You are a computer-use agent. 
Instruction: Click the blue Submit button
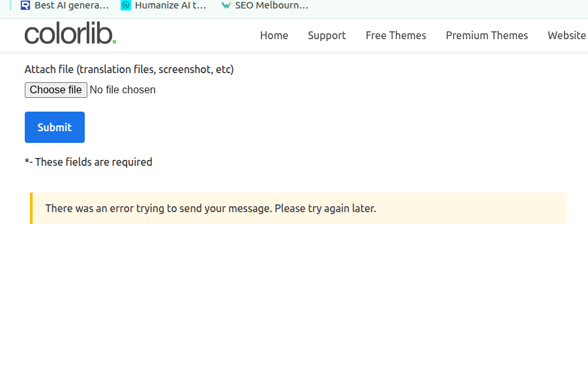point(55,127)
